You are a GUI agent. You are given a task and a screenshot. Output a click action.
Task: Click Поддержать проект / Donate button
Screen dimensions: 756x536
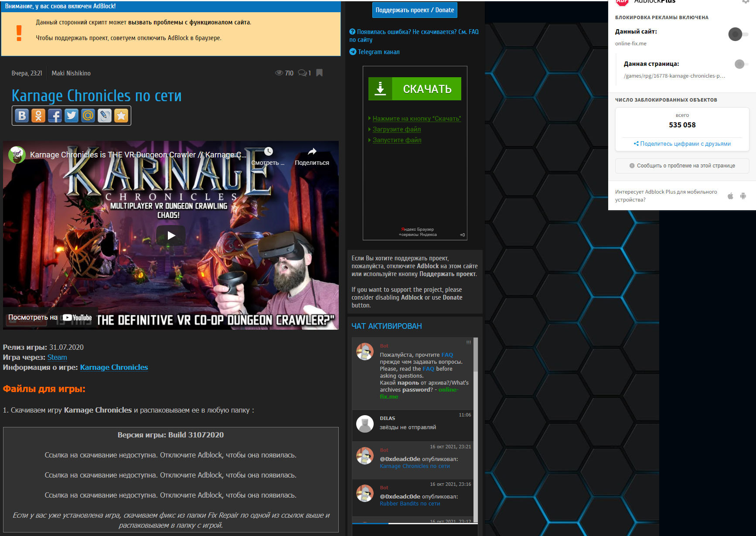415,10
